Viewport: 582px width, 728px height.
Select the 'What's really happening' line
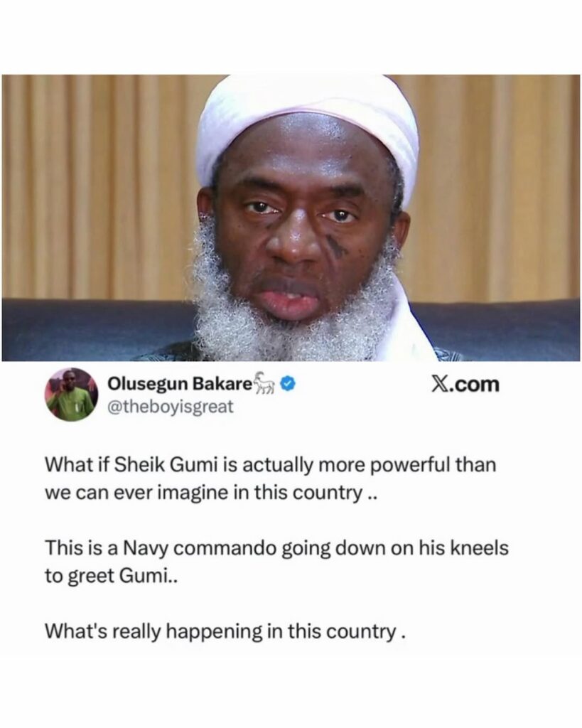point(225,632)
